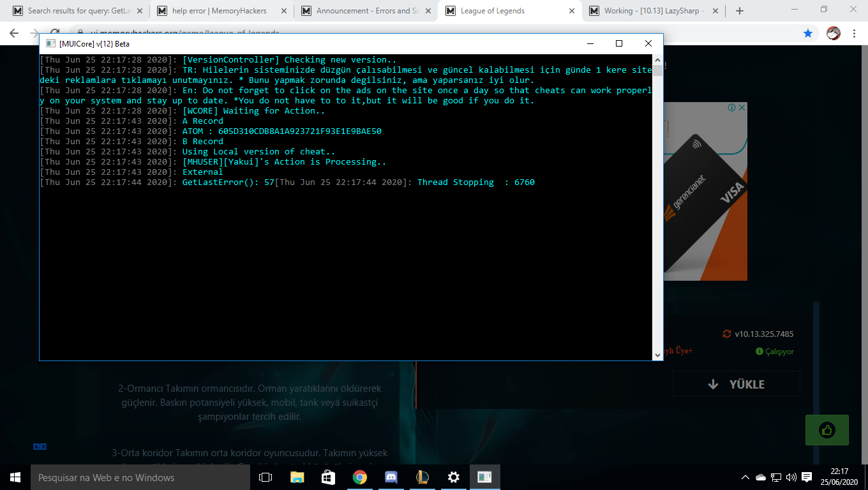This screenshot has width=868, height=490.
Task: Open Microsoft Store from taskbar
Action: (328, 477)
